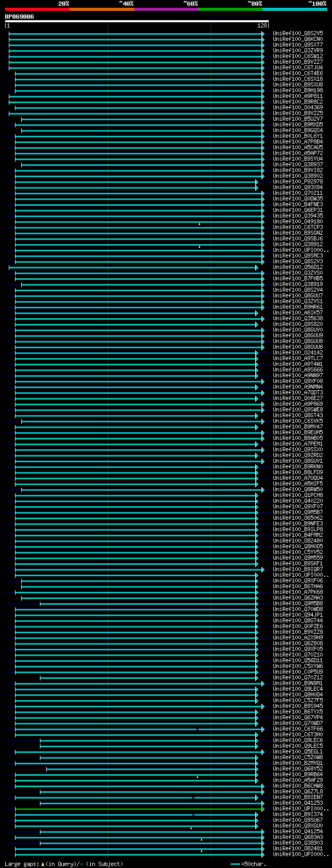This screenshot has height=868, width=332.
Task: Select UniRef100_O49180 label
Action: click(298, 221)
